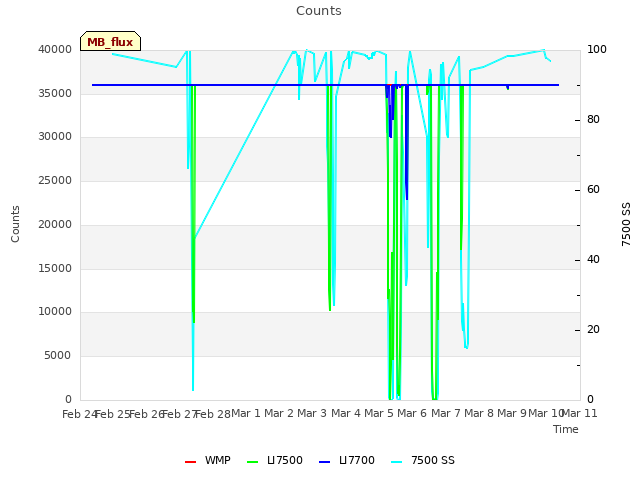The height and width of the screenshot is (480, 640).
Task: Click the 40 right axis tick label
Action: [x=593, y=260]
